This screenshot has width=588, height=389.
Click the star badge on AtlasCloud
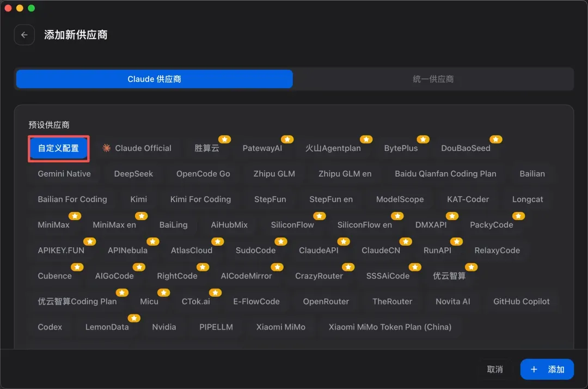coord(217,241)
